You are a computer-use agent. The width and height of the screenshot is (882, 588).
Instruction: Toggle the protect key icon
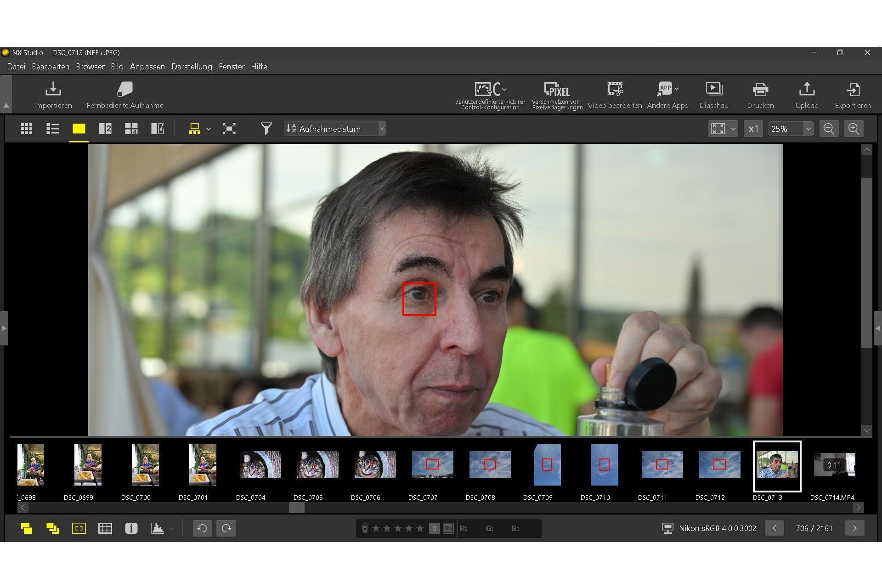coord(448,528)
